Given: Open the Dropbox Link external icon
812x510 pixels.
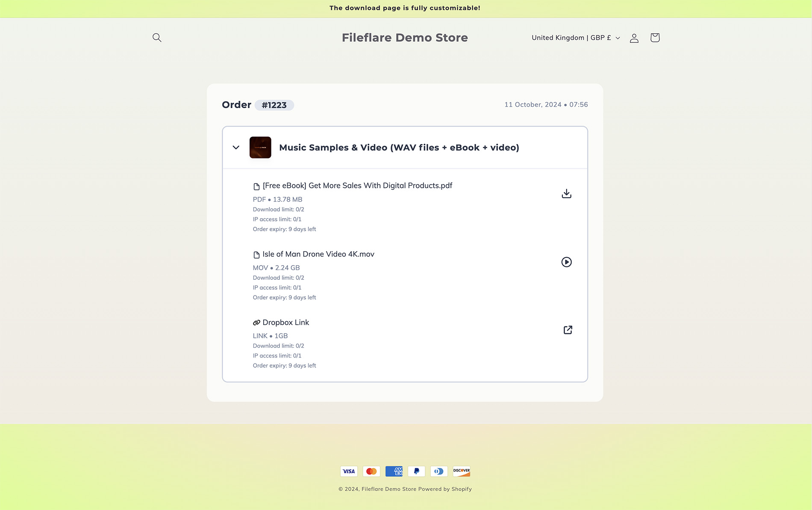Looking at the screenshot, I should [568, 330].
